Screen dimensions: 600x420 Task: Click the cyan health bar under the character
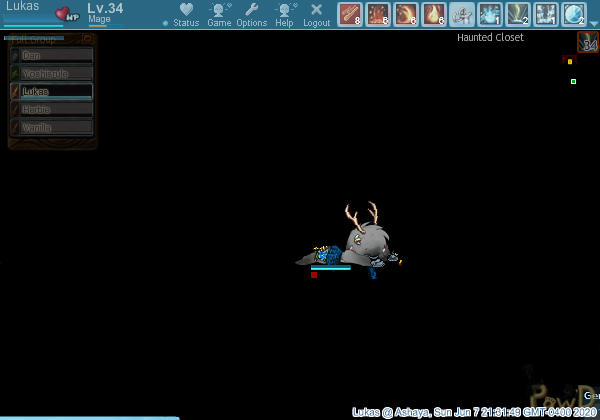point(330,267)
